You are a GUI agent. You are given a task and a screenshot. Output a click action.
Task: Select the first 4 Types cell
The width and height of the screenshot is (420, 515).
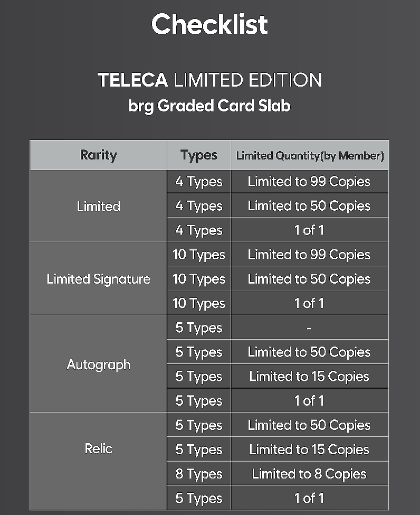pos(199,182)
